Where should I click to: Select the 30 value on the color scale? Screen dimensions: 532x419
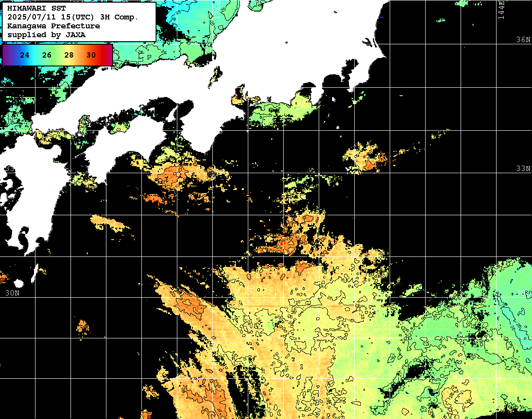[91, 55]
